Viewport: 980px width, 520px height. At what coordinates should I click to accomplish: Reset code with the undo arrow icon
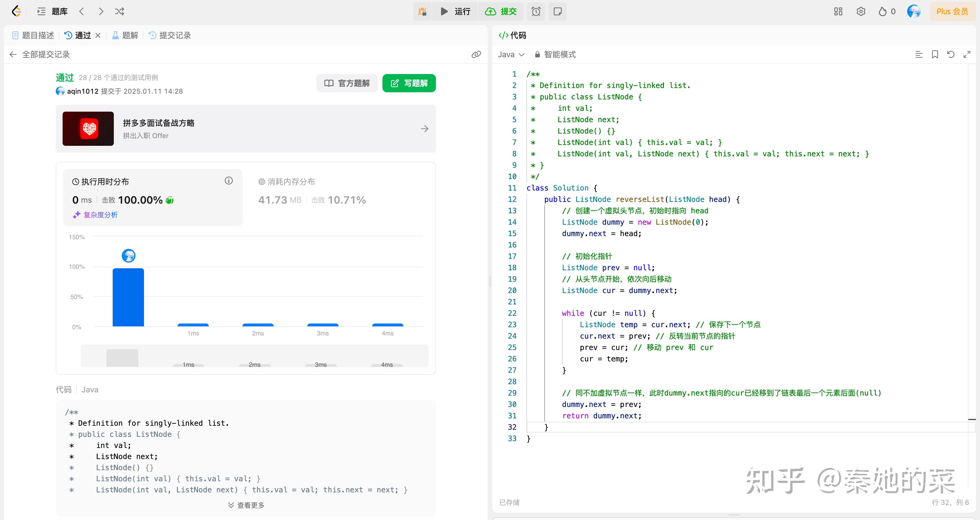(951, 54)
